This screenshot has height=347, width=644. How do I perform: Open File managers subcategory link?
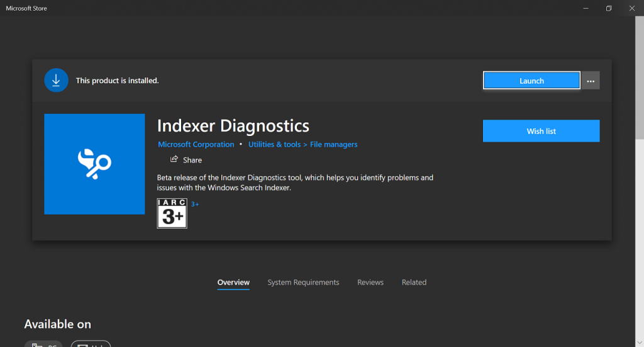(333, 144)
